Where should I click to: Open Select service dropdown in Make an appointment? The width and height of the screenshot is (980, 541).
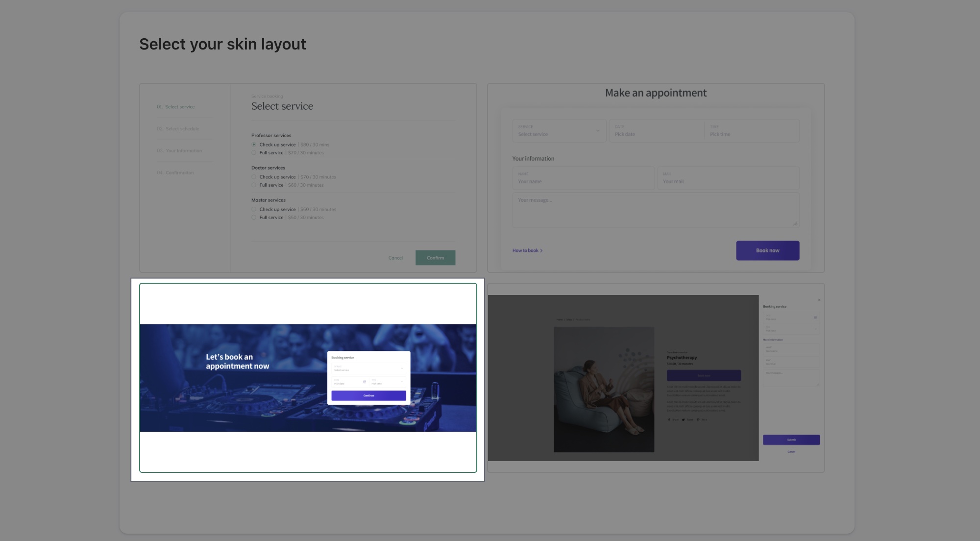559,131
